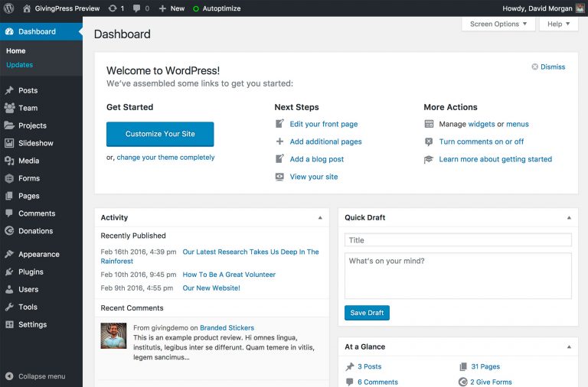This screenshot has width=588, height=387.
Task: Click the Dashboard gauge icon in sidebar
Action: point(9,31)
